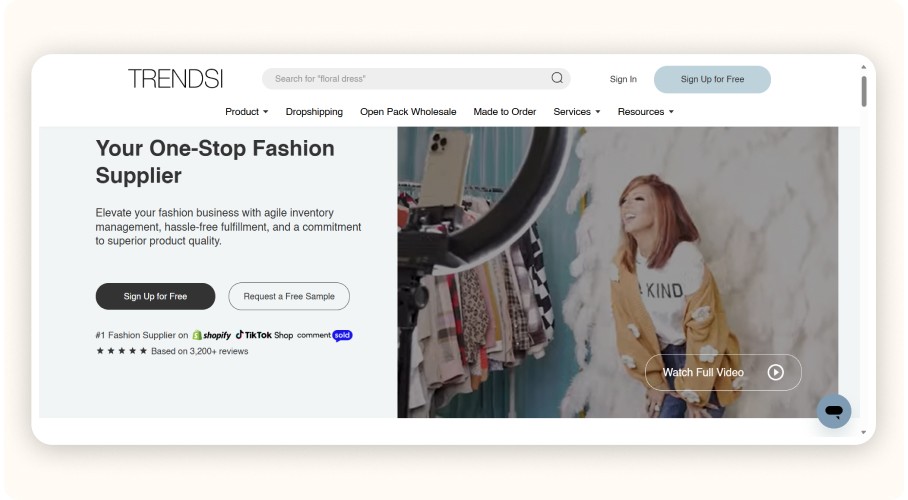Click the scrollbar up arrow
908x500 pixels.
coord(863,67)
